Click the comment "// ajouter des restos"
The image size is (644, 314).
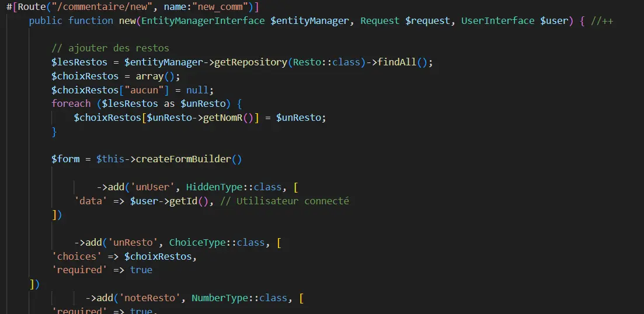click(x=110, y=48)
